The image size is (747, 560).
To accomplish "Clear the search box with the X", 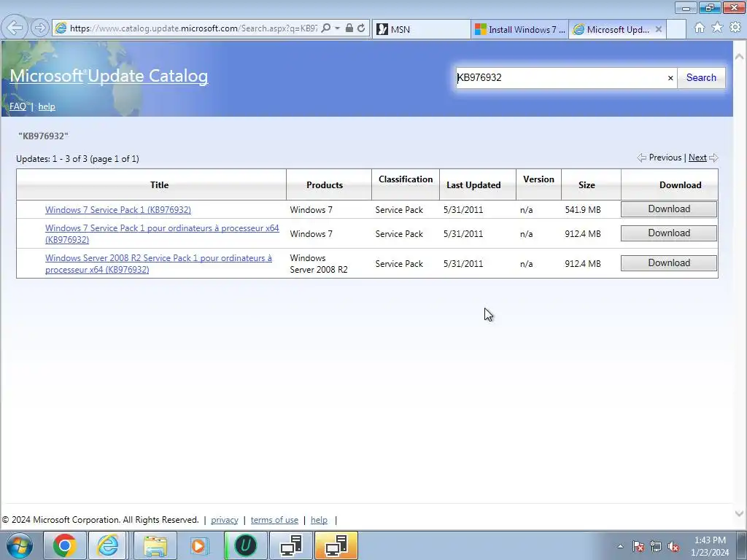I will tap(670, 77).
